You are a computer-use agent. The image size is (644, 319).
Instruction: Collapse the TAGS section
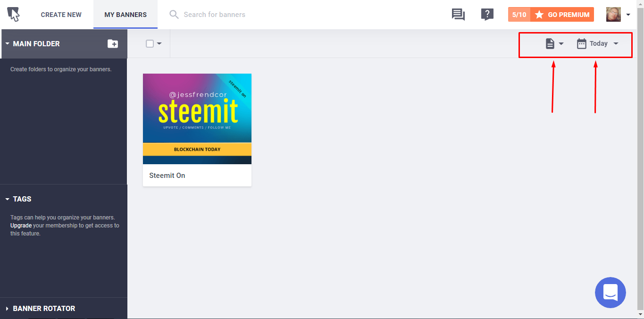pyautogui.click(x=8, y=199)
